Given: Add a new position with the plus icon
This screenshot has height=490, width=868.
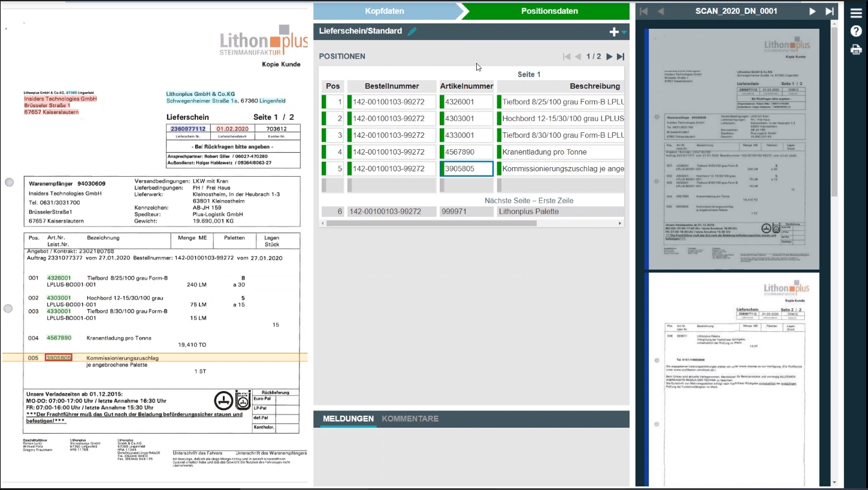Looking at the screenshot, I should tap(613, 32).
